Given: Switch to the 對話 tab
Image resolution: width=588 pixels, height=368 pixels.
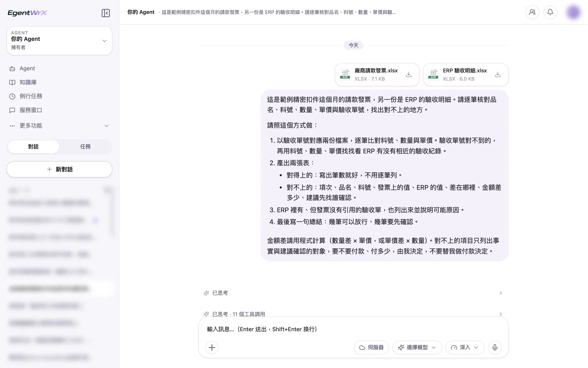Looking at the screenshot, I should point(33,147).
